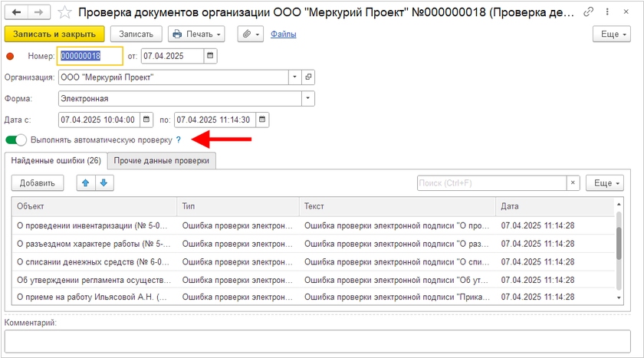Close the document check form
Viewport: 644px width, 358px height.
tap(626, 12)
